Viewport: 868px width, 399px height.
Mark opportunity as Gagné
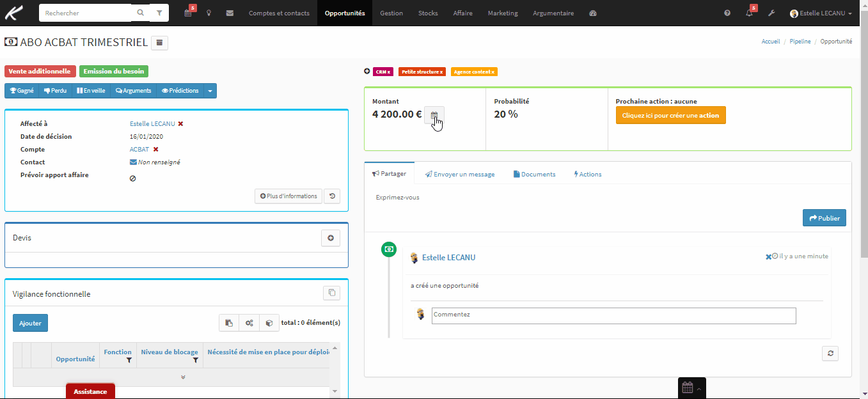[x=22, y=91]
